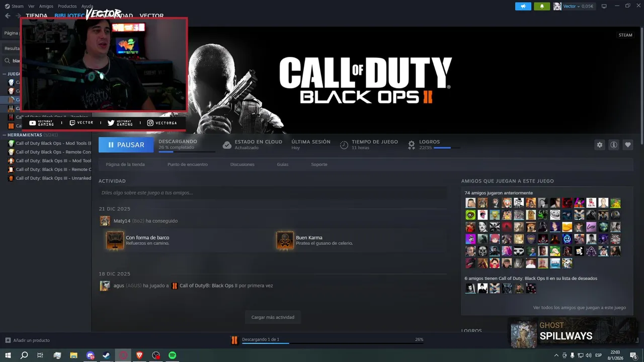Click Call of Duty®: Black Ops II activity link

click(x=208, y=286)
